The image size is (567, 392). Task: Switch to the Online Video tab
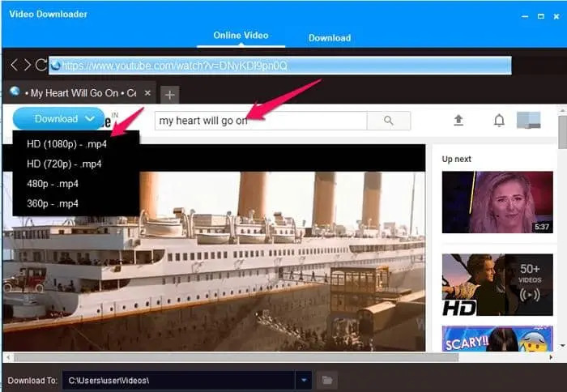[241, 36]
